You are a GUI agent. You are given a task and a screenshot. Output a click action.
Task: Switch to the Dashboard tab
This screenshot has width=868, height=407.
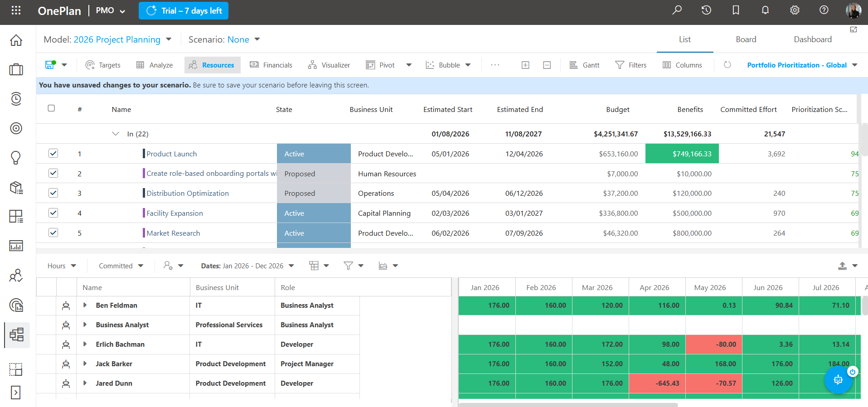coord(813,39)
